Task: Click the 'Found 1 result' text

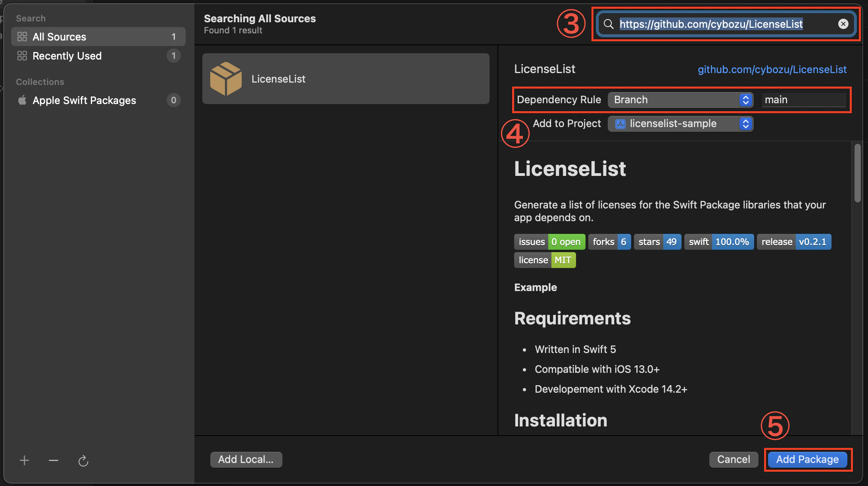Action: pos(233,30)
